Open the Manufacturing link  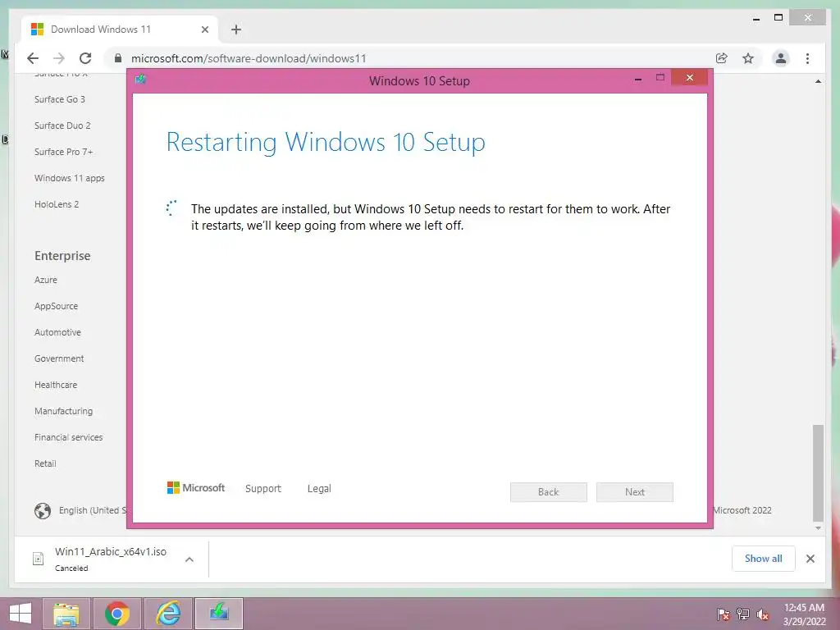tap(63, 411)
